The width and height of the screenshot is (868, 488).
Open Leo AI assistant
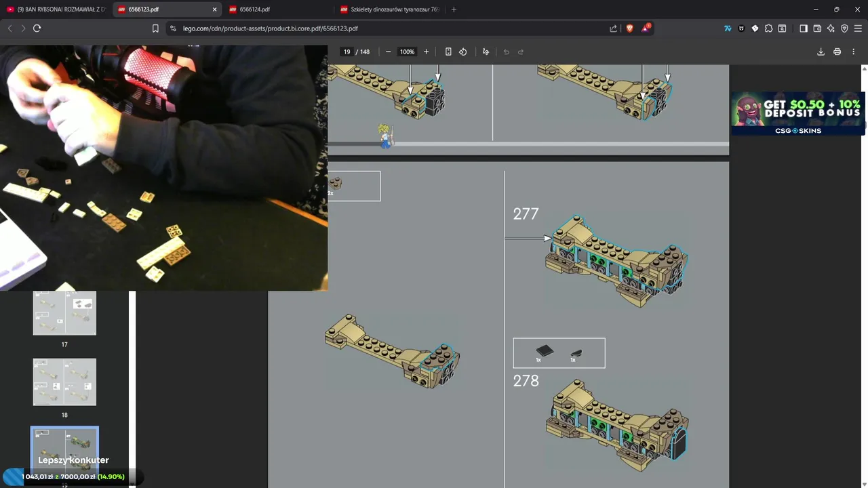[x=831, y=28]
